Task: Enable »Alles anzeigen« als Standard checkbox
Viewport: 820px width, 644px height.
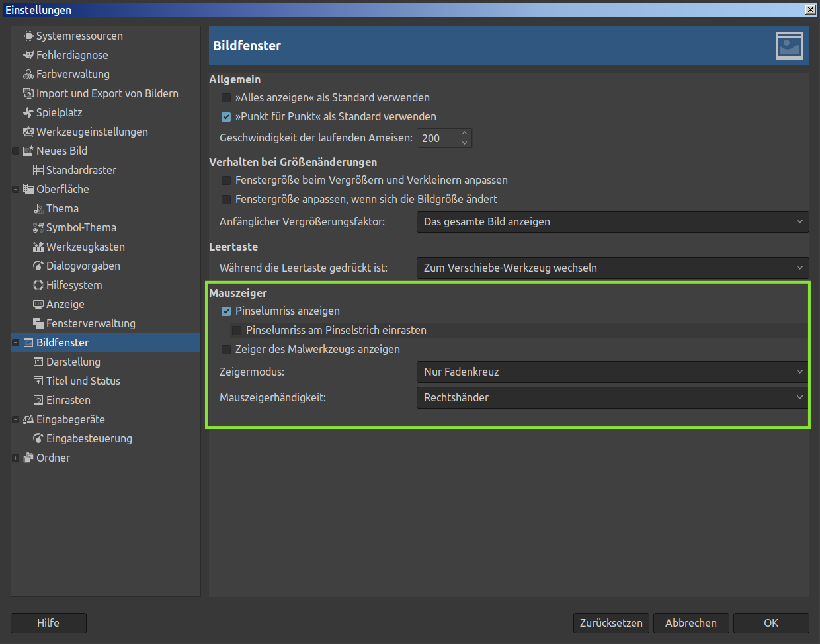Action: coord(226,98)
